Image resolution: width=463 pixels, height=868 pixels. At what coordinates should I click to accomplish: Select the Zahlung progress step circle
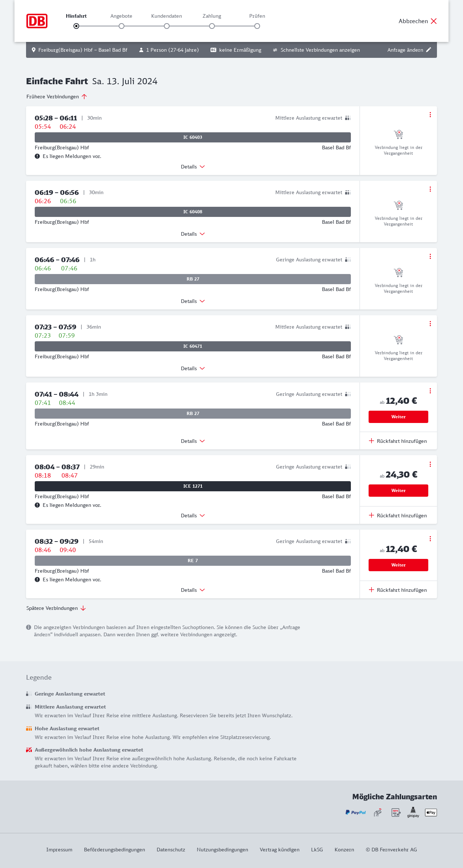[x=212, y=26]
